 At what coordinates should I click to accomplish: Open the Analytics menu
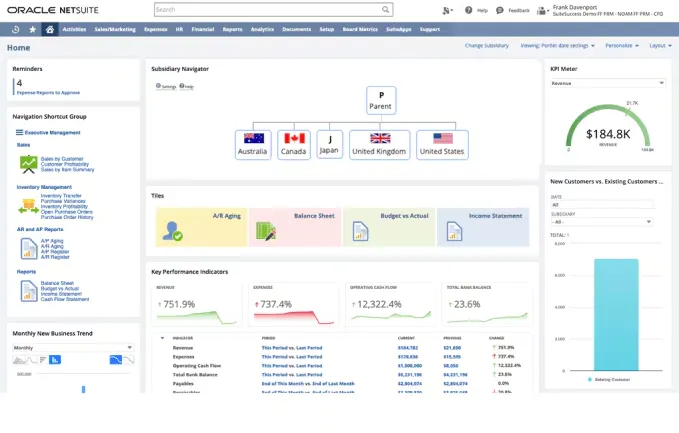[x=262, y=29]
